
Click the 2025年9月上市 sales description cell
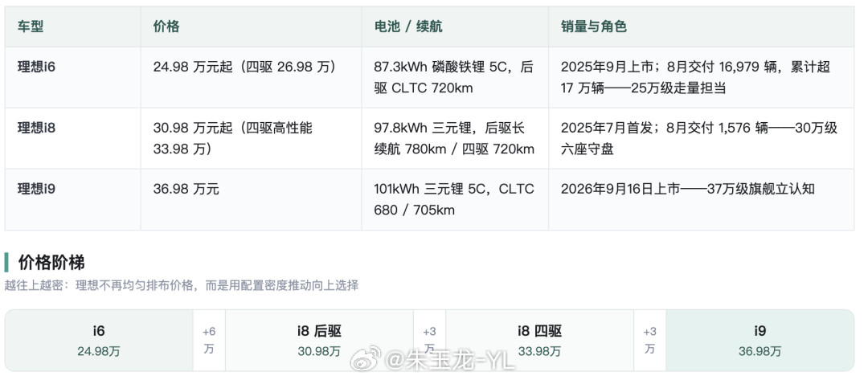pos(701,77)
